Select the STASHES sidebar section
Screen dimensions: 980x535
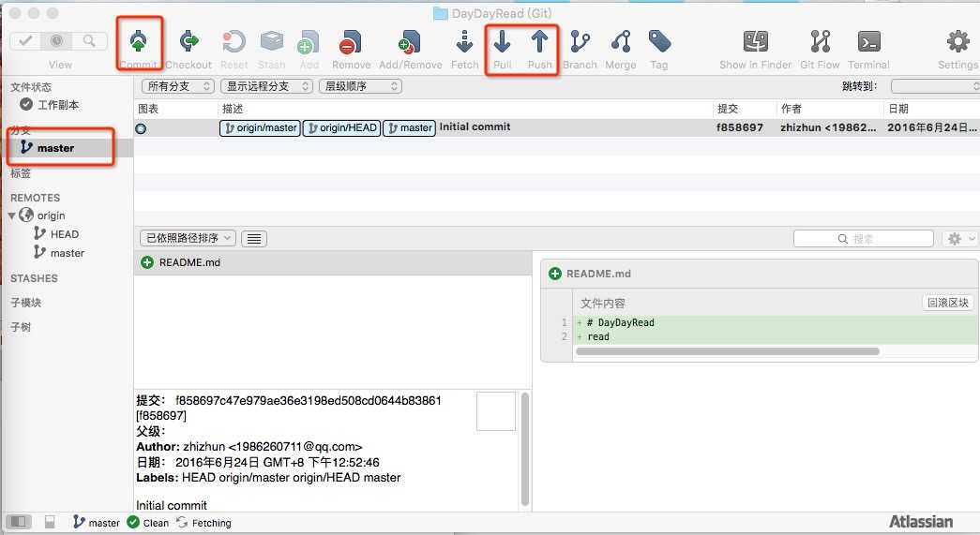coord(34,278)
